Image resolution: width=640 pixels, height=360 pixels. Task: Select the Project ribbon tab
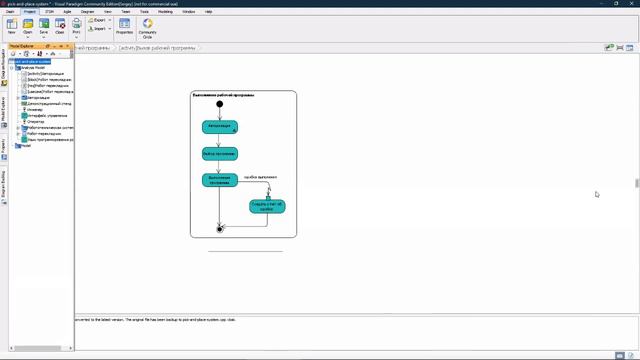click(x=29, y=12)
